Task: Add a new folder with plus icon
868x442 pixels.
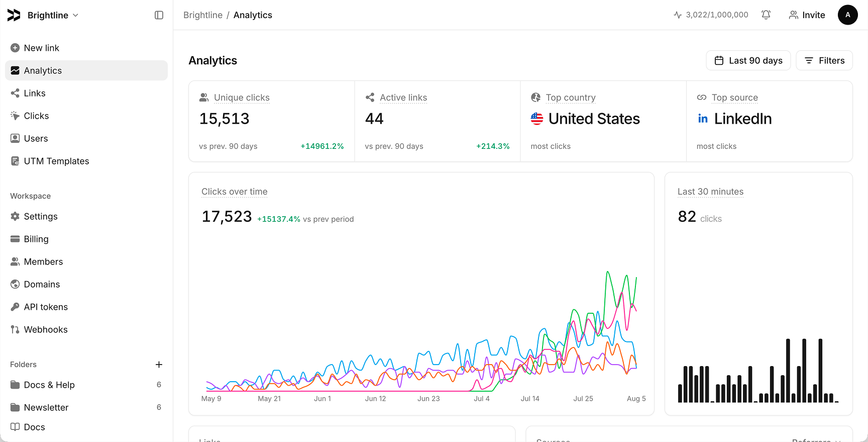Action: pos(159,365)
